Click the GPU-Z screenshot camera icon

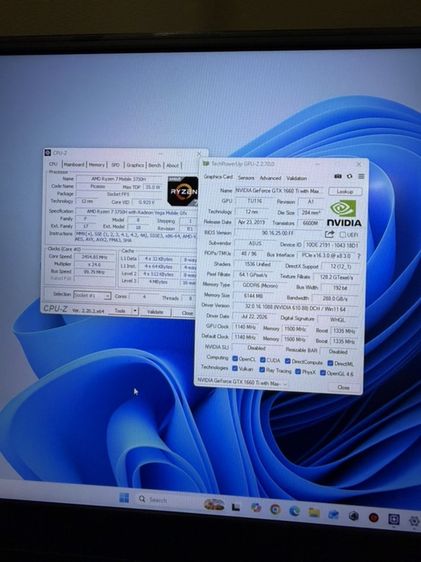click(338, 176)
